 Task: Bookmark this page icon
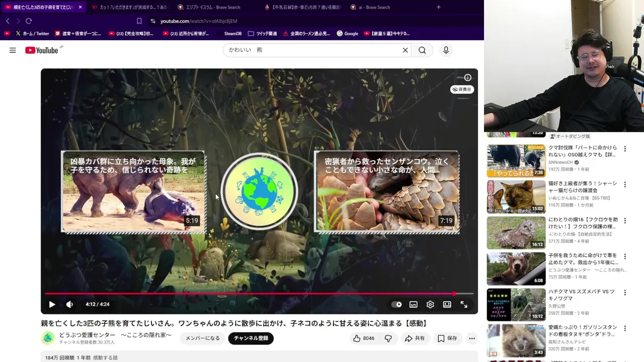(x=139, y=21)
